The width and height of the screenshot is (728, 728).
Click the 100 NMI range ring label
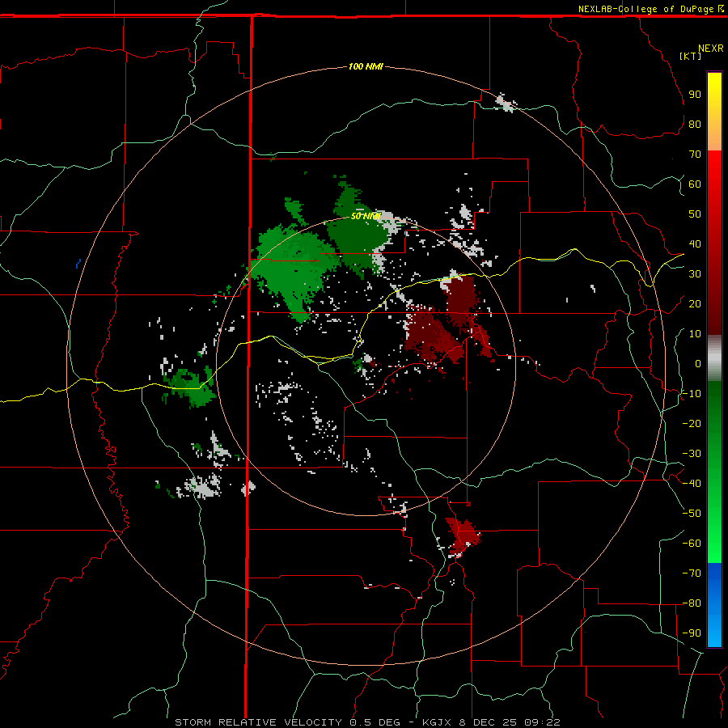(366, 66)
